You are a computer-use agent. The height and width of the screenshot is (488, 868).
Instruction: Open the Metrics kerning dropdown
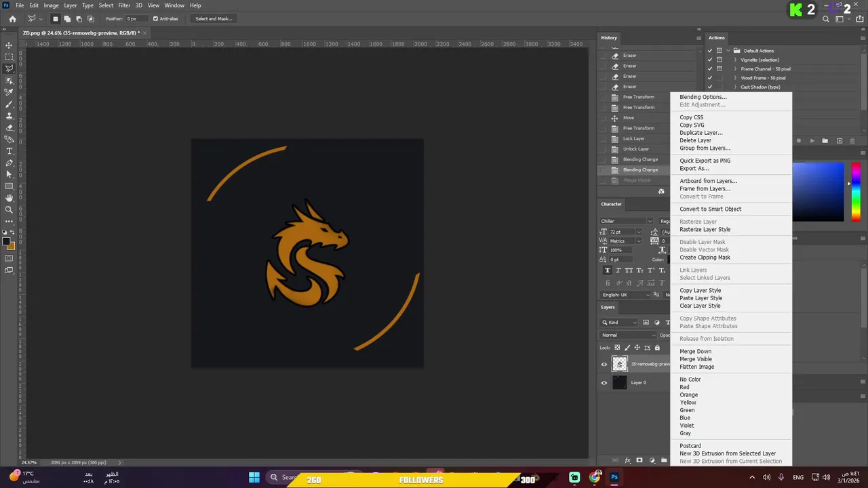coord(639,241)
